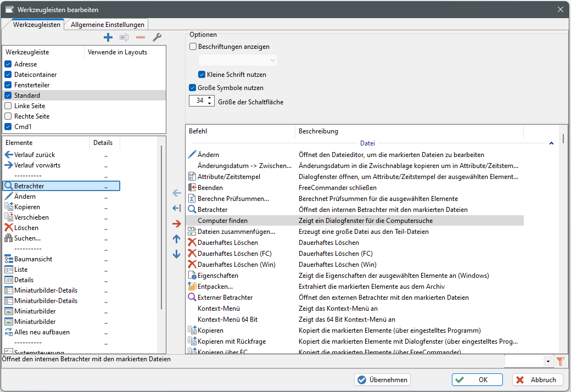
Task: Open the filter dropdown beside the funnel
Action: (x=548, y=361)
